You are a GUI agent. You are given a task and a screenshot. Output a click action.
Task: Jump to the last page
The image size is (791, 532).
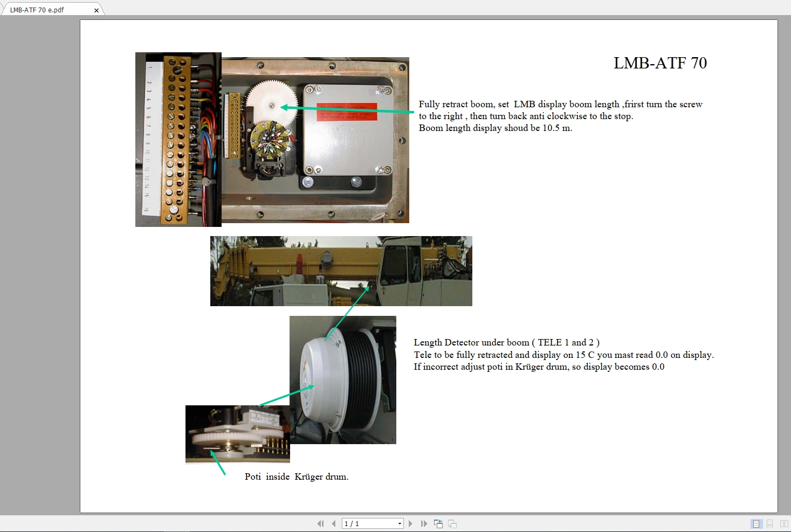[x=424, y=523]
